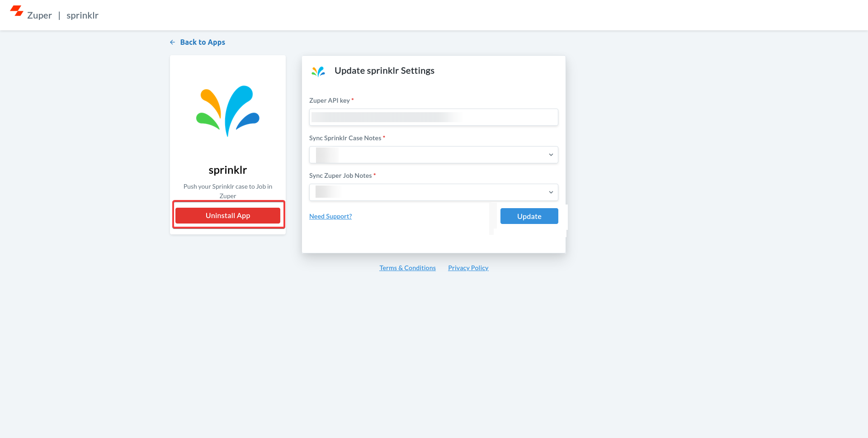868x438 pixels.
Task: Open the Need Support? link
Action: pos(330,216)
